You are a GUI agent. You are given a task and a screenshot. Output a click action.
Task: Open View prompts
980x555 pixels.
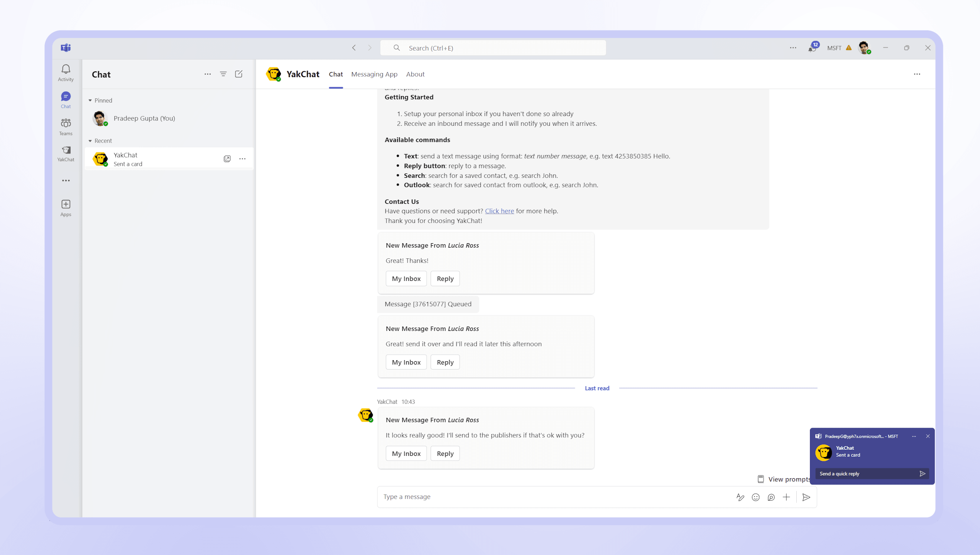click(x=783, y=479)
